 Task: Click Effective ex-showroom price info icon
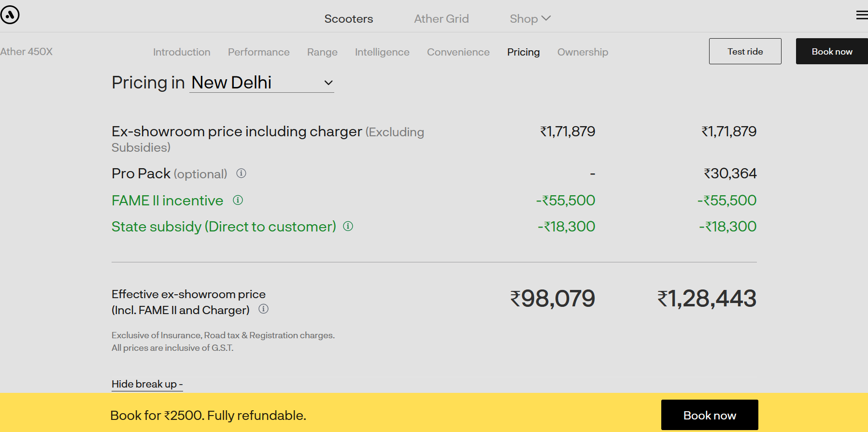(263, 309)
